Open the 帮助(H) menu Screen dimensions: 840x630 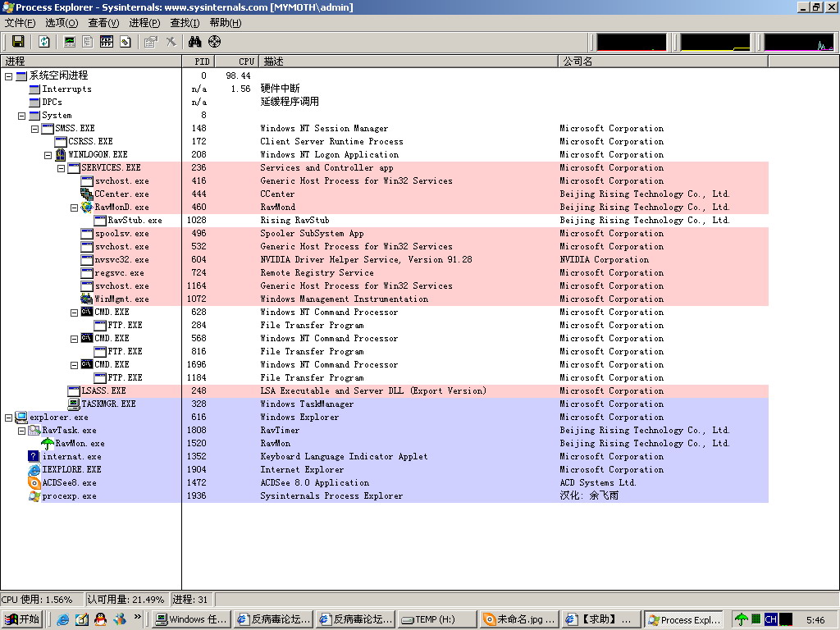(x=226, y=22)
